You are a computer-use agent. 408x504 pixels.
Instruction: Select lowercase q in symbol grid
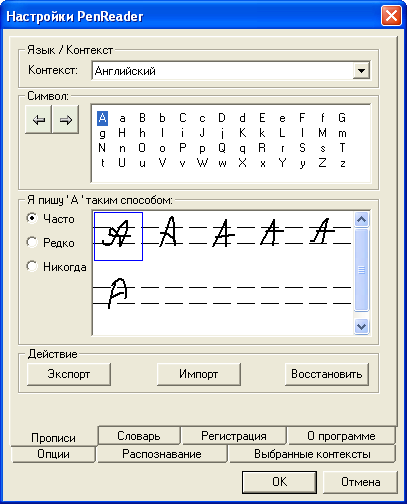243,149
